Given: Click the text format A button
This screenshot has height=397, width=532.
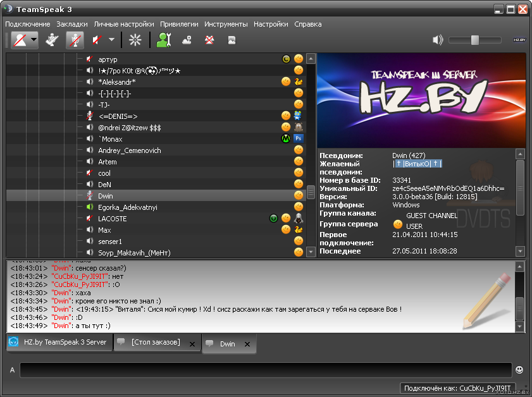Looking at the screenshot, I should (12, 370).
